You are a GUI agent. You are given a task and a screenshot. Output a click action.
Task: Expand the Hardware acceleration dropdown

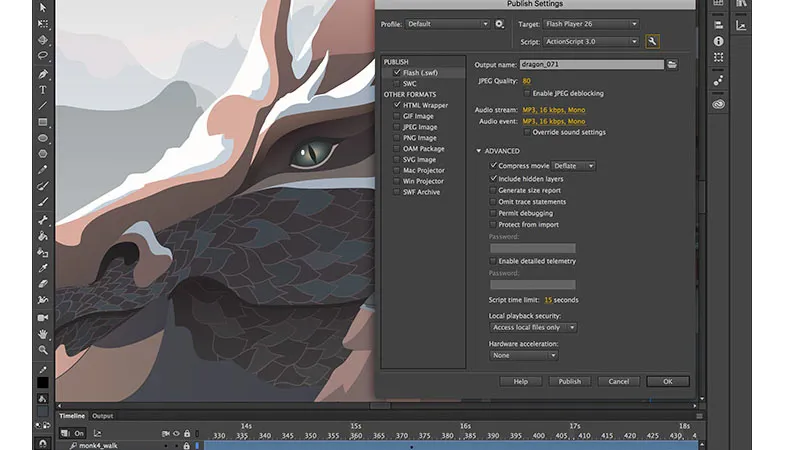(523, 355)
